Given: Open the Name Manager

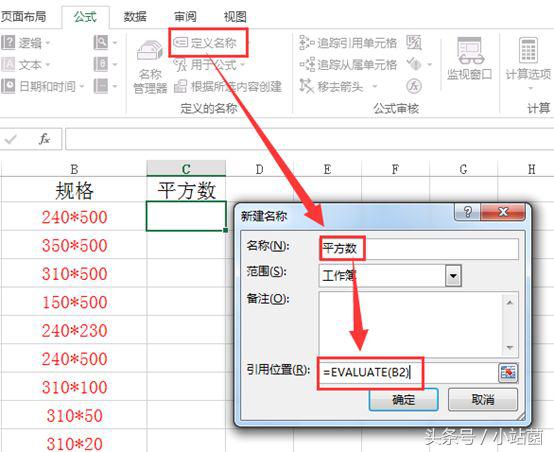Looking at the screenshot, I should [150, 67].
